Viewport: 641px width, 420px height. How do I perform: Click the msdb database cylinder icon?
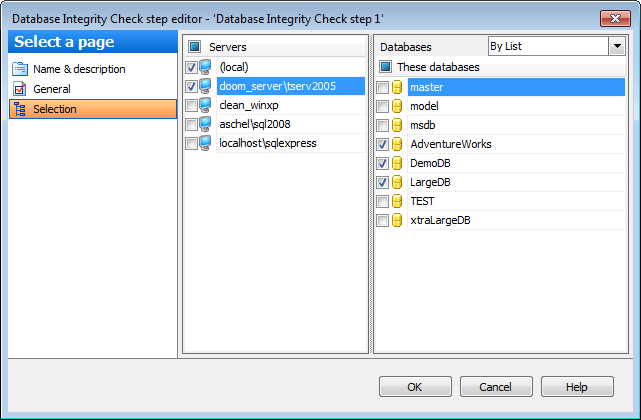(397, 125)
